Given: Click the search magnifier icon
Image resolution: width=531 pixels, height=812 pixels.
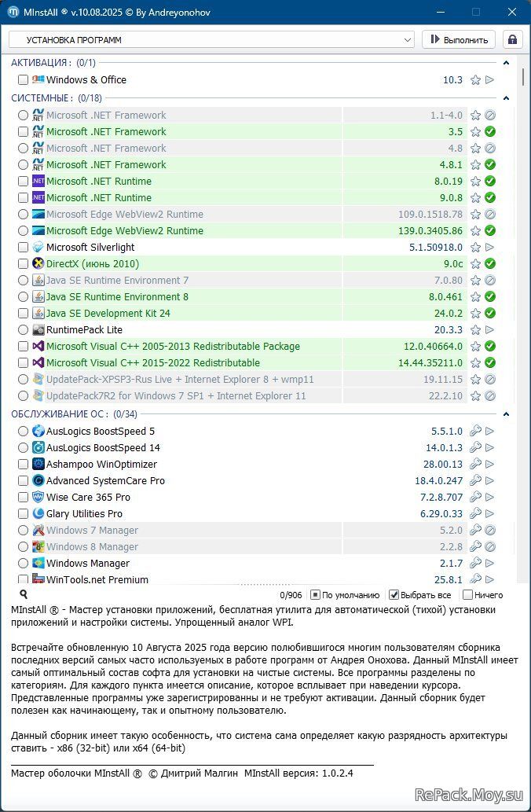Looking at the screenshot, I should pyautogui.click(x=24, y=594).
